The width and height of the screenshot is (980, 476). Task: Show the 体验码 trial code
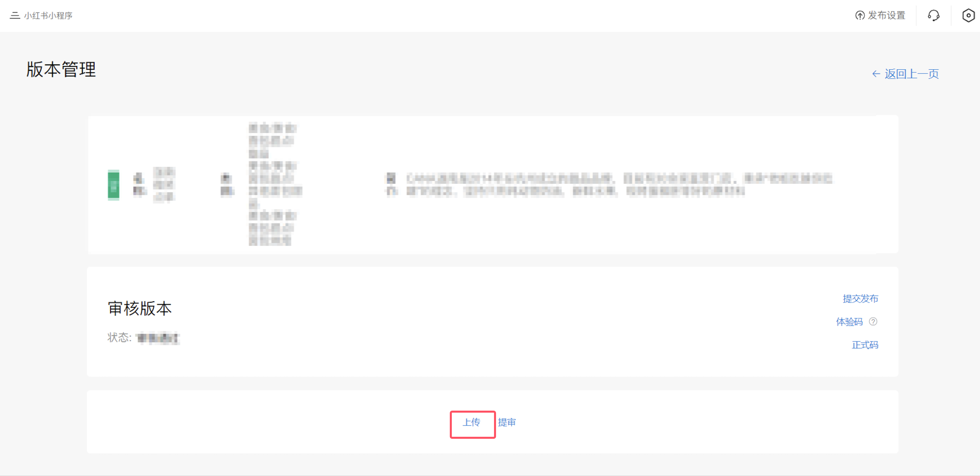click(849, 322)
